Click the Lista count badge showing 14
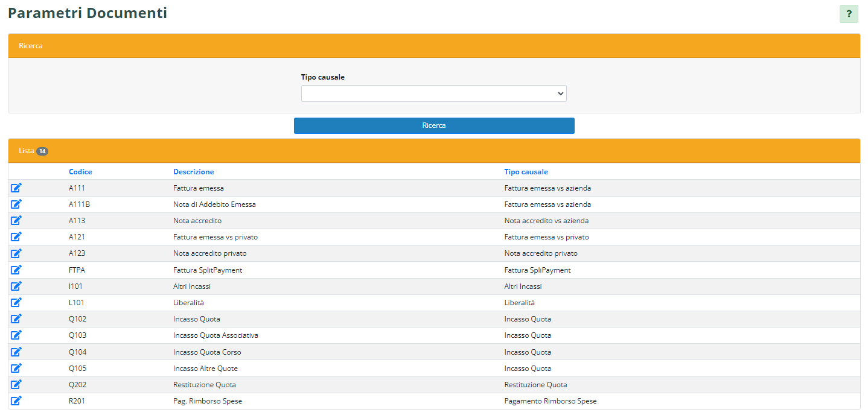 (x=42, y=151)
